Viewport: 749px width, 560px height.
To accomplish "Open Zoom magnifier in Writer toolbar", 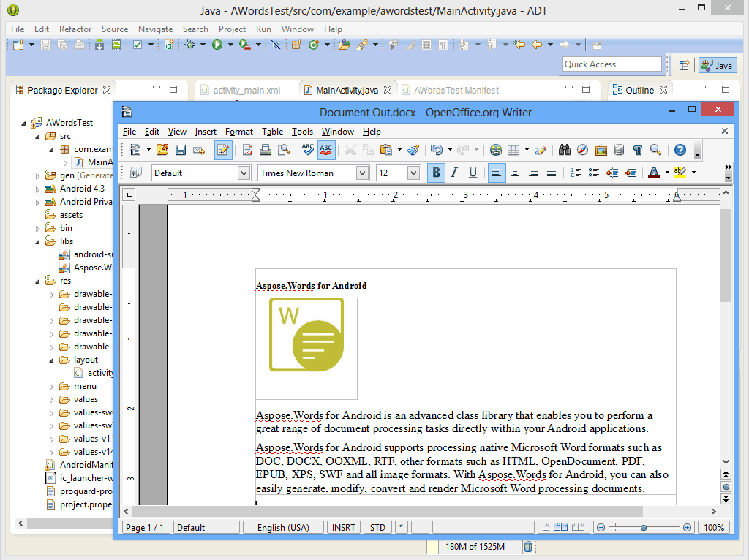I will pos(655,150).
